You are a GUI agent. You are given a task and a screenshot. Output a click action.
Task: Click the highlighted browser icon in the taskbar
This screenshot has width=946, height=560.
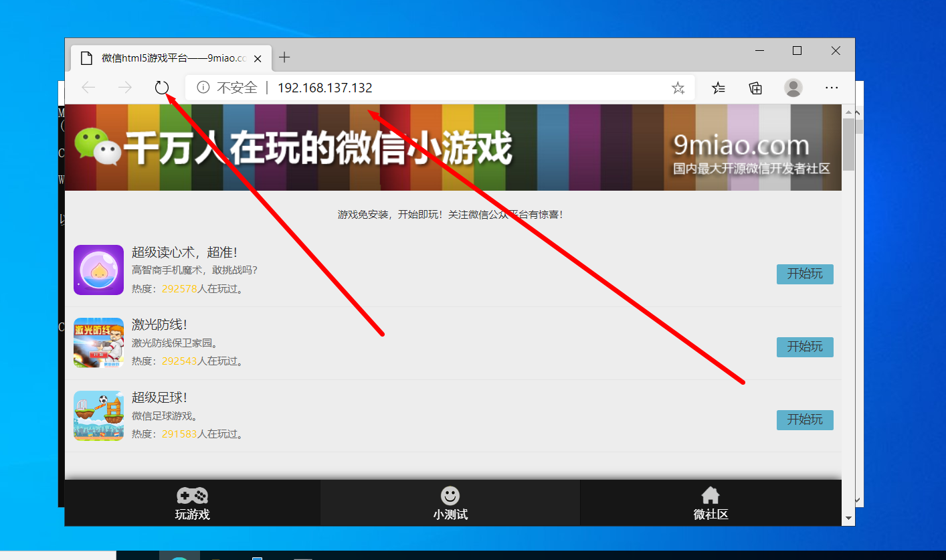[x=179, y=555]
